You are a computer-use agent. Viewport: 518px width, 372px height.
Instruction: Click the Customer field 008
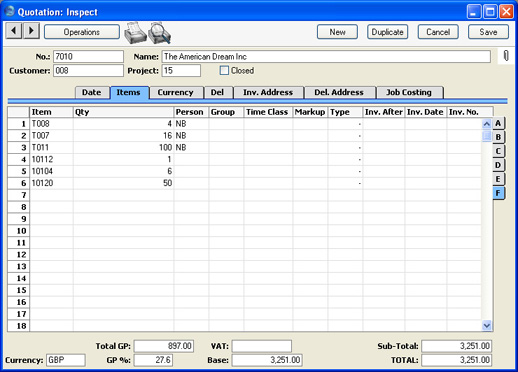[88, 71]
